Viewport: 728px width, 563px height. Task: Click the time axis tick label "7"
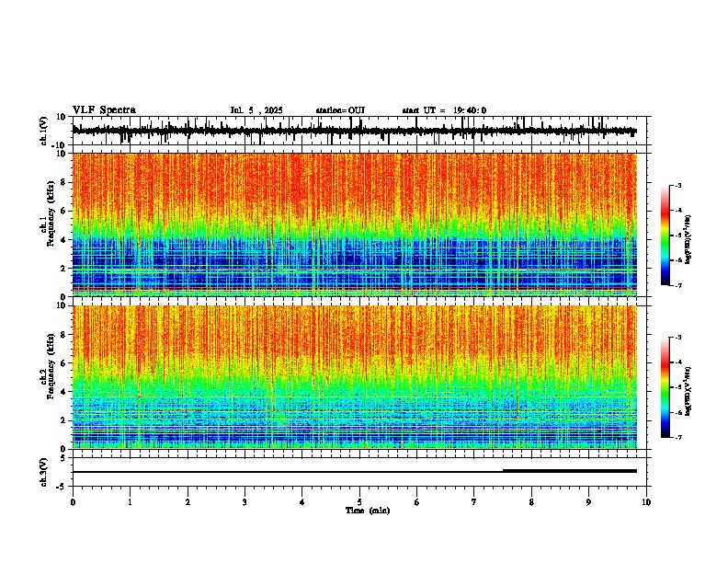(474, 502)
